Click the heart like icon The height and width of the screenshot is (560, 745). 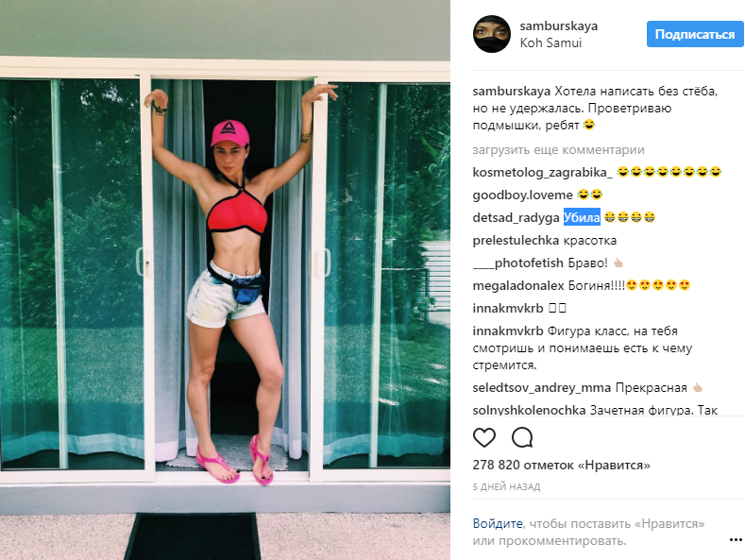[x=484, y=437]
